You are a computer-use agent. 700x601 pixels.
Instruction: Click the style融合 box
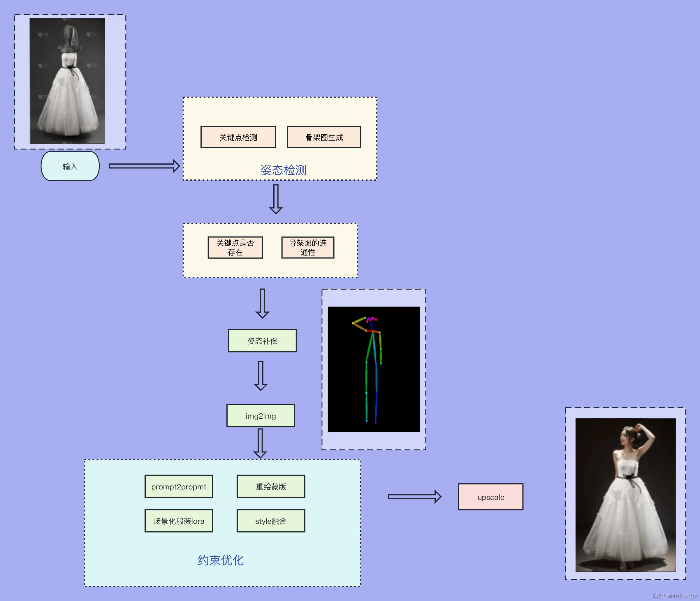click(271, 521)
